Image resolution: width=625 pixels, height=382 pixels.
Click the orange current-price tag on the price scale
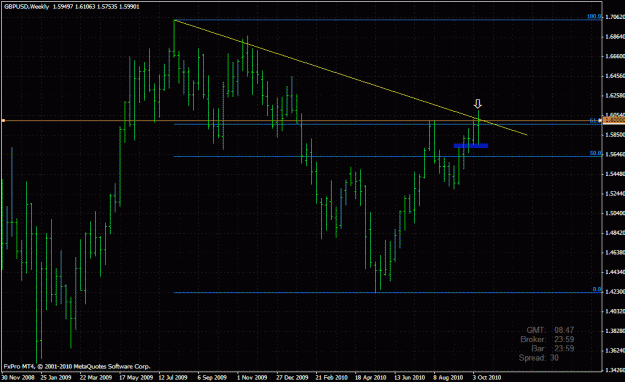point(614,120)
